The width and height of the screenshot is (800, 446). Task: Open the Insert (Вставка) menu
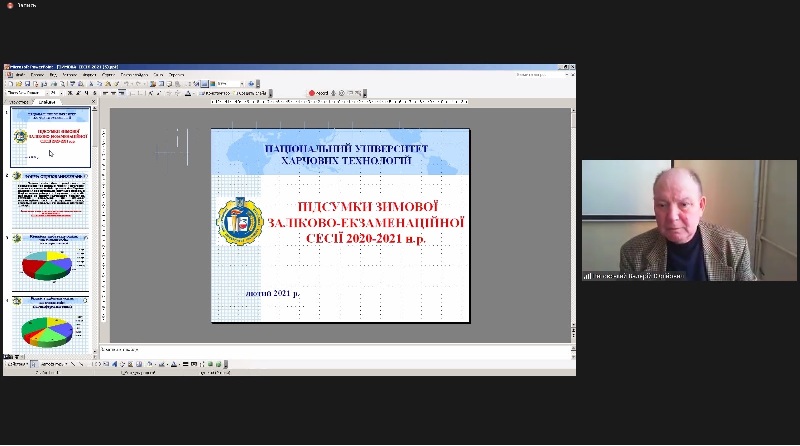point(69,75)
